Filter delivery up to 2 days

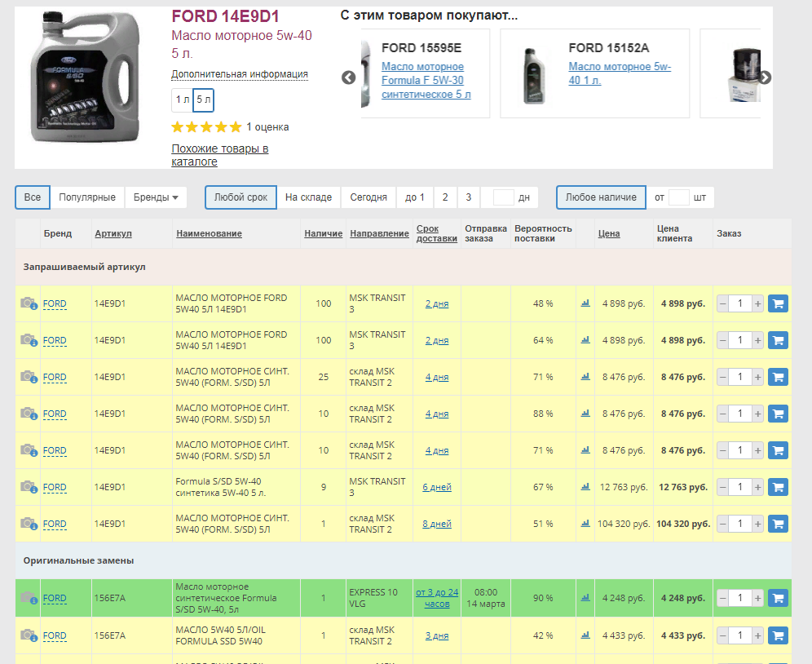pyautogui.click(x=445, y=197)
